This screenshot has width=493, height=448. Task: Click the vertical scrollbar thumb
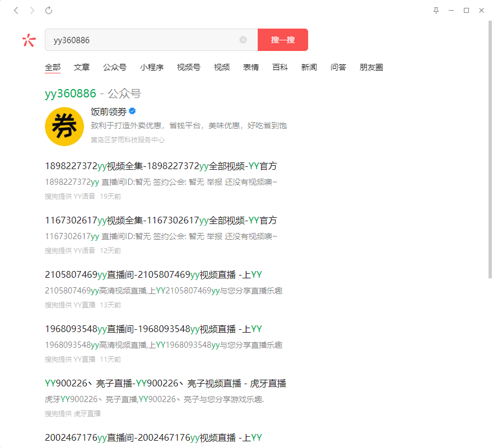(x=490, y=150)
